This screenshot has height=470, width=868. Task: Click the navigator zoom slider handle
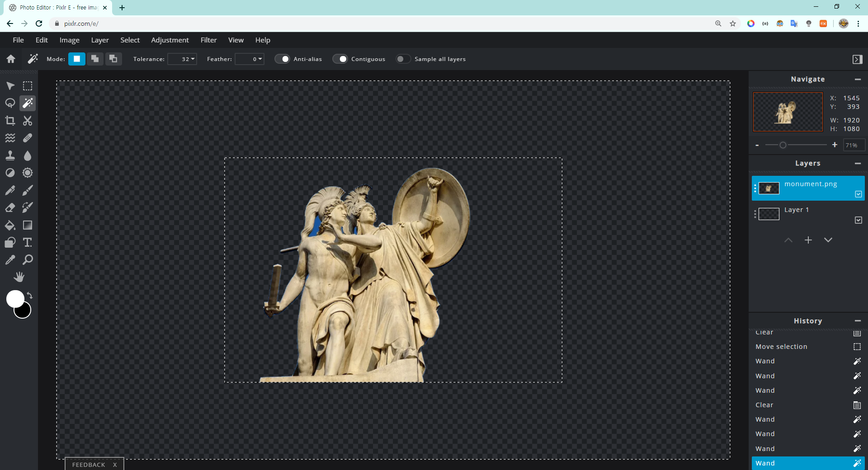pos(783,145)
